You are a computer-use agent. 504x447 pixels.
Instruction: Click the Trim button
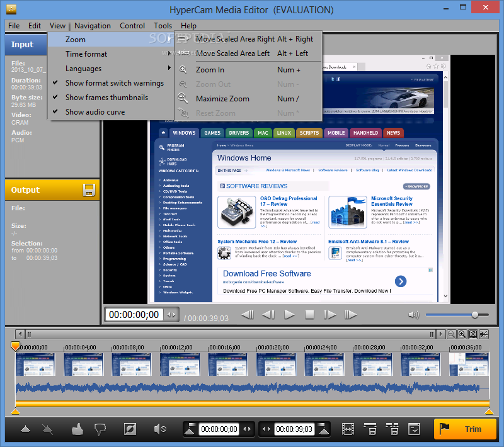[x=465, y=429]
